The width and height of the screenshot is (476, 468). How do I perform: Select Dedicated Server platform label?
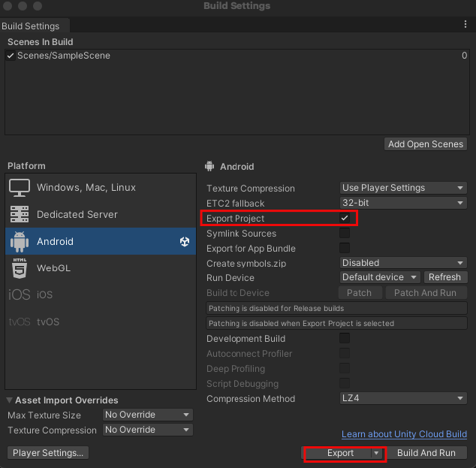77,214
